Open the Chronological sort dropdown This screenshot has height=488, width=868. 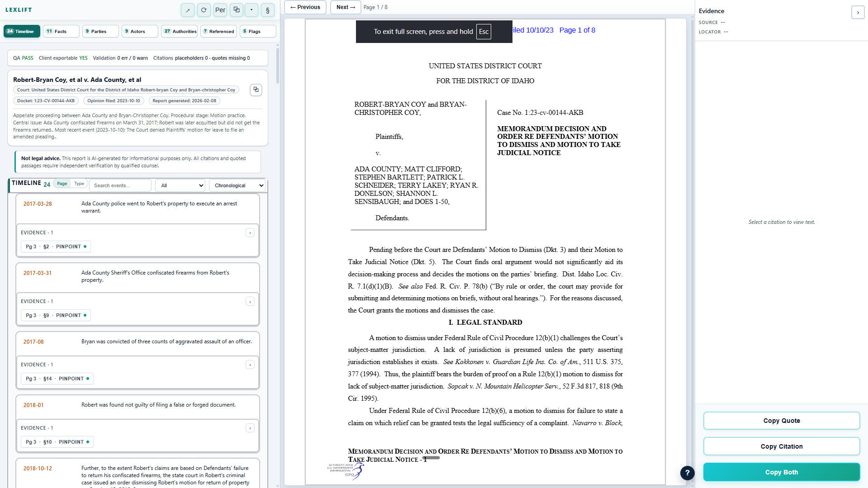237,185
